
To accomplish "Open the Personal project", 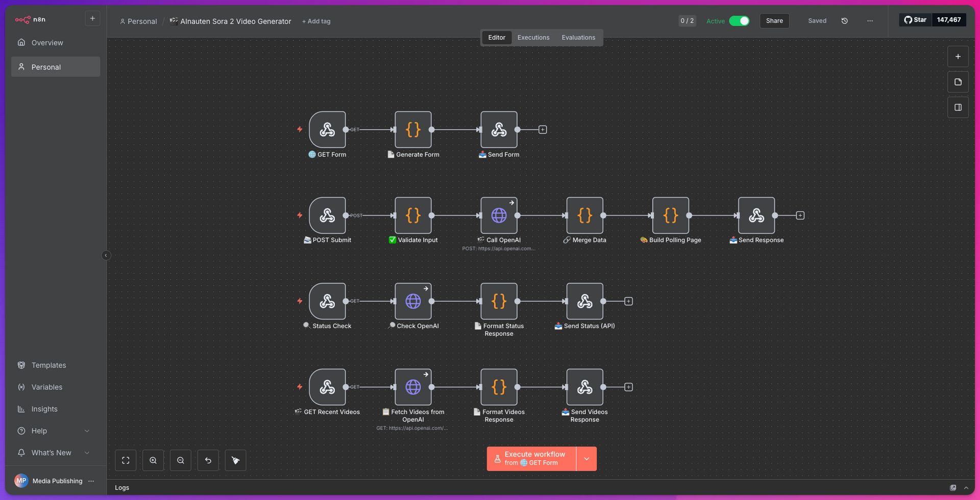I will point(55,67).
